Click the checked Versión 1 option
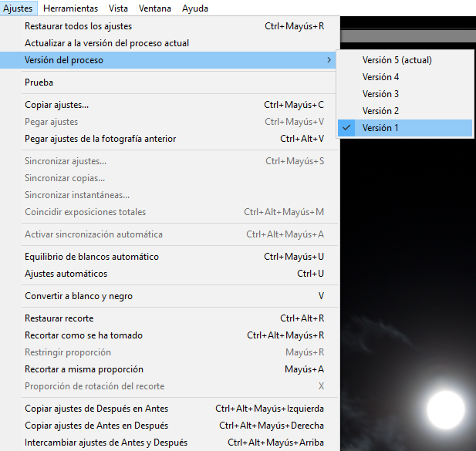 (x=405, y=128)
